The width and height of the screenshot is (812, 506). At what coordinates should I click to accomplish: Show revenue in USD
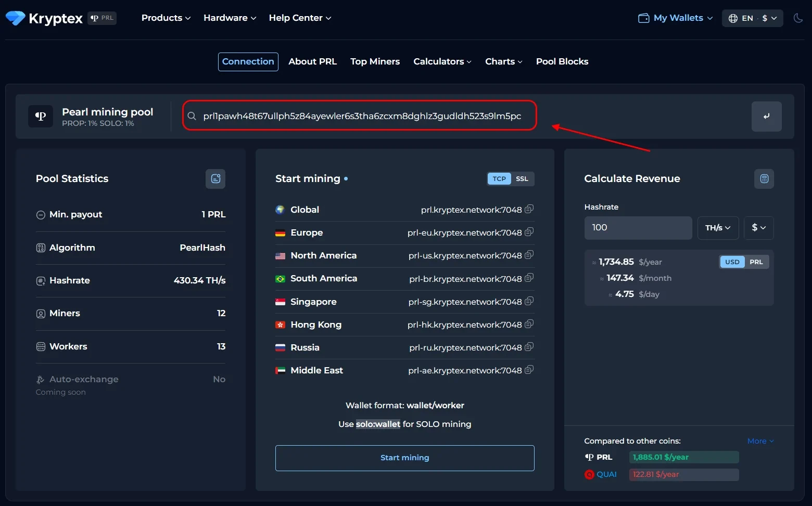point(732,262)
